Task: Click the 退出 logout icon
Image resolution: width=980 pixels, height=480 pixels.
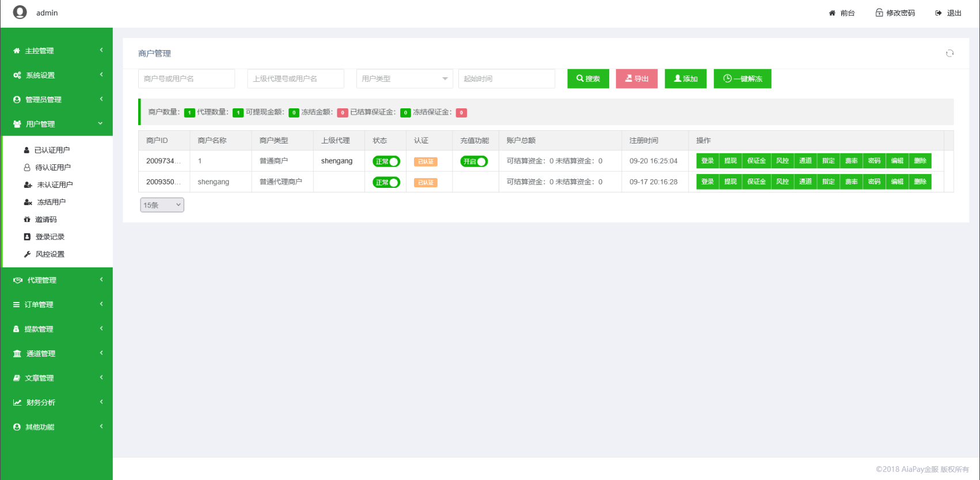Action: [x=939, y=13]
